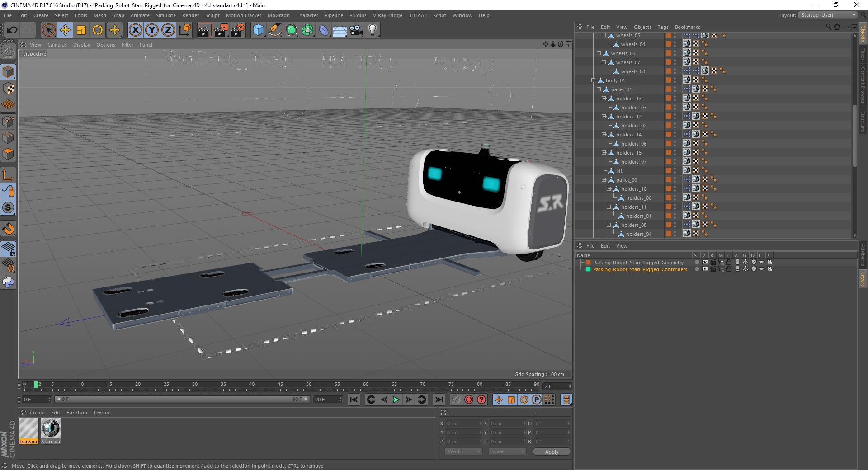
Task: Click the Controllers layer green color swatch
Action: click(x=588, y=269)
